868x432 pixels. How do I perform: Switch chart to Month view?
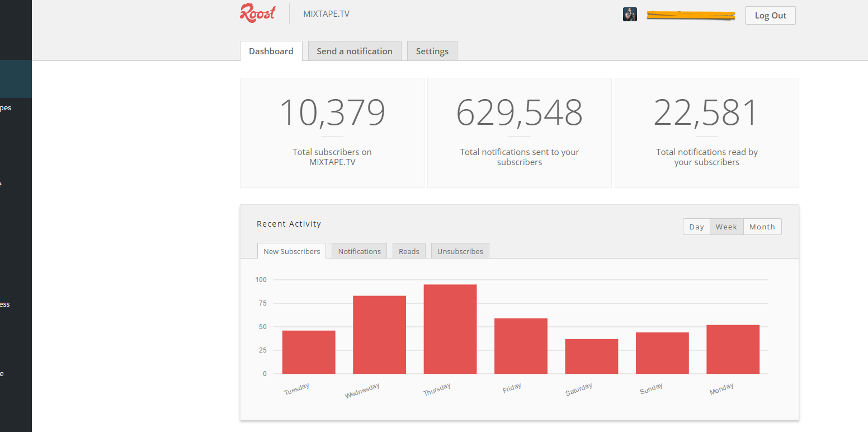762,227
